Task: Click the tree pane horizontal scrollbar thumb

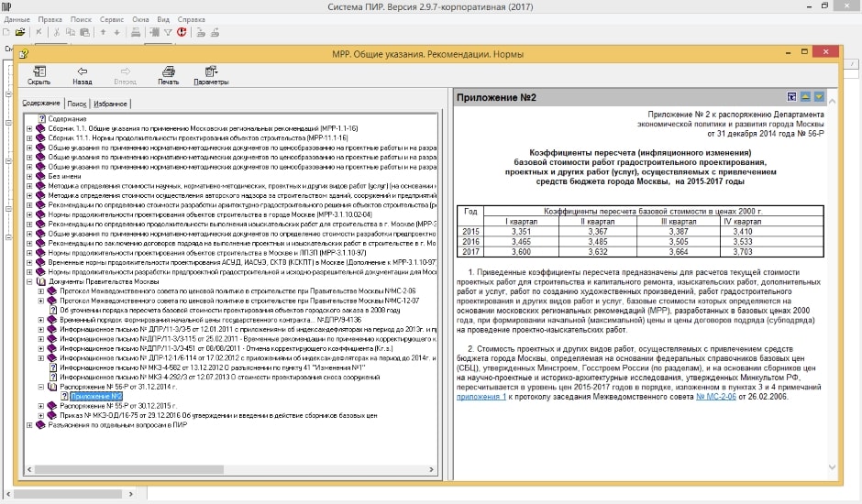Action: pyautogui.click(x=129, y=470)
